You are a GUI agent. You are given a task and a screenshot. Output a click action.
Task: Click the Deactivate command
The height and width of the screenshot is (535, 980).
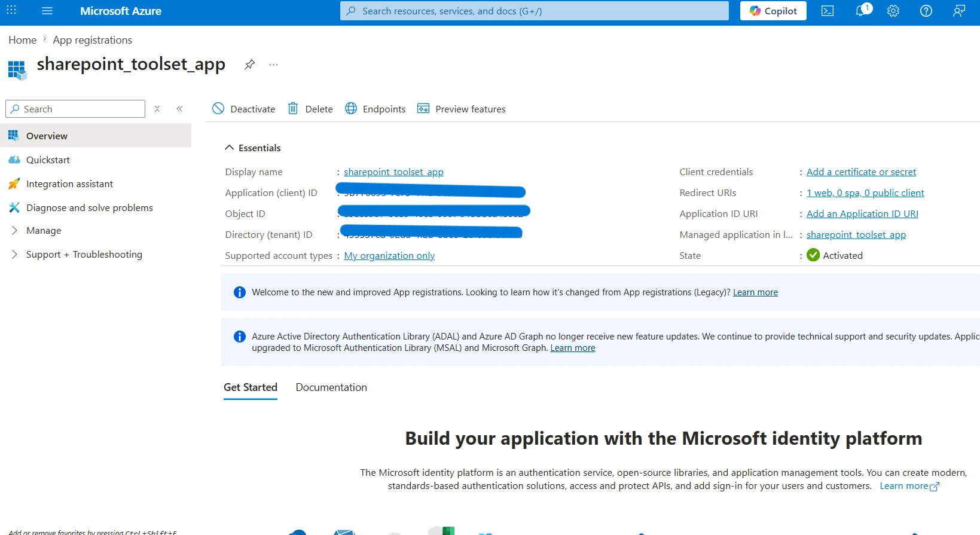point(244,109)
